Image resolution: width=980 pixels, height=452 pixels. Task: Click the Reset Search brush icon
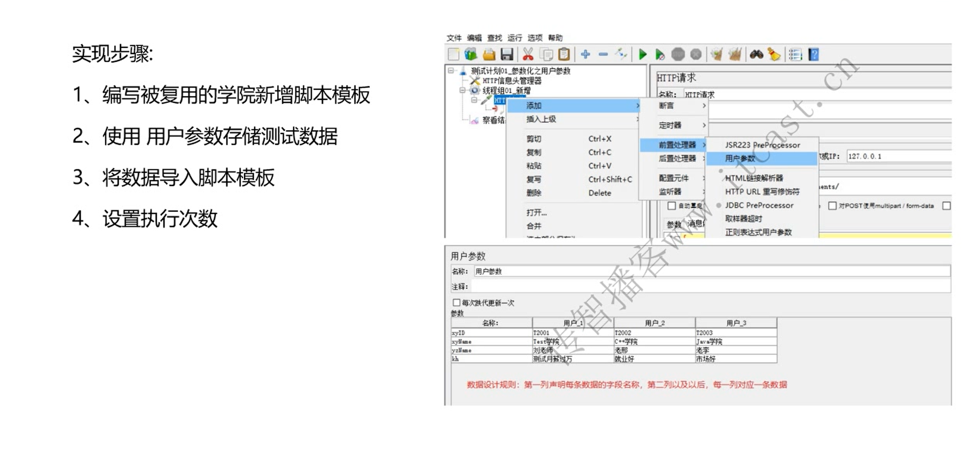click(774, 54)
